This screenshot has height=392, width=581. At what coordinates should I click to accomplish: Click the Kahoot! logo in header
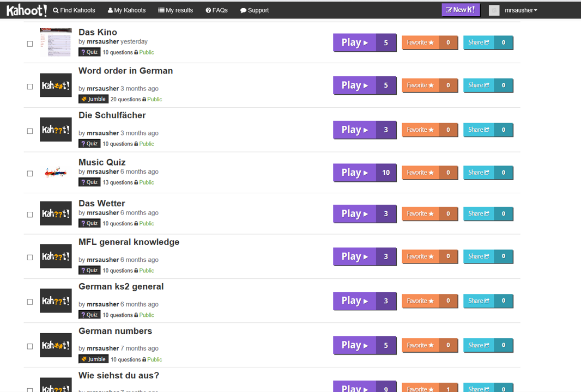coord(26,10)
